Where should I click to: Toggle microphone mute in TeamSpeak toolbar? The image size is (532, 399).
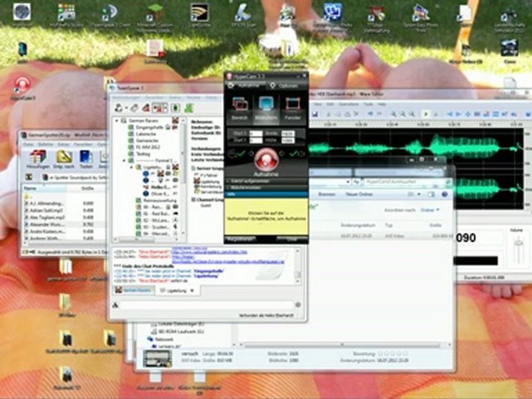[x=146, y=108]
